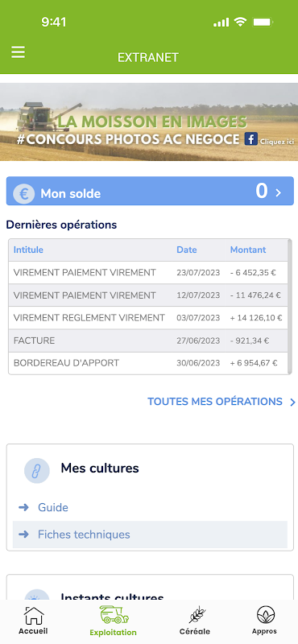Open the Appros leaf tab
The image size is (298, 644).
[x=265, y=621]
